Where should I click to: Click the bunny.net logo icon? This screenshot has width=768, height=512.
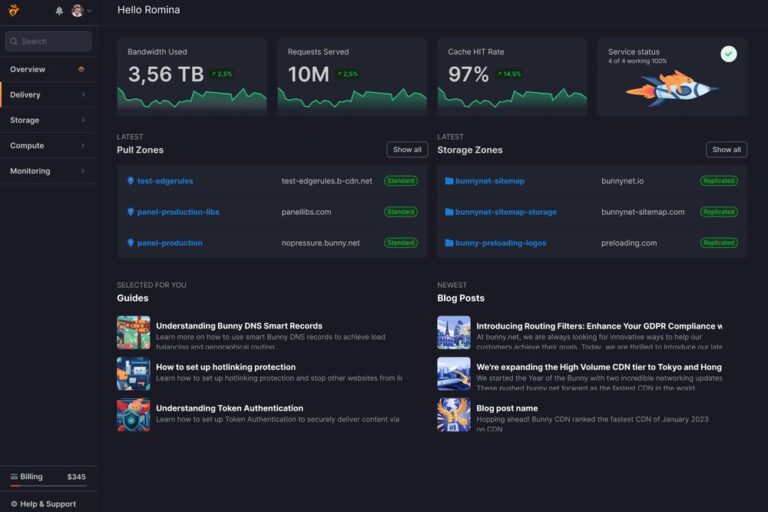[x=14, y=10]
